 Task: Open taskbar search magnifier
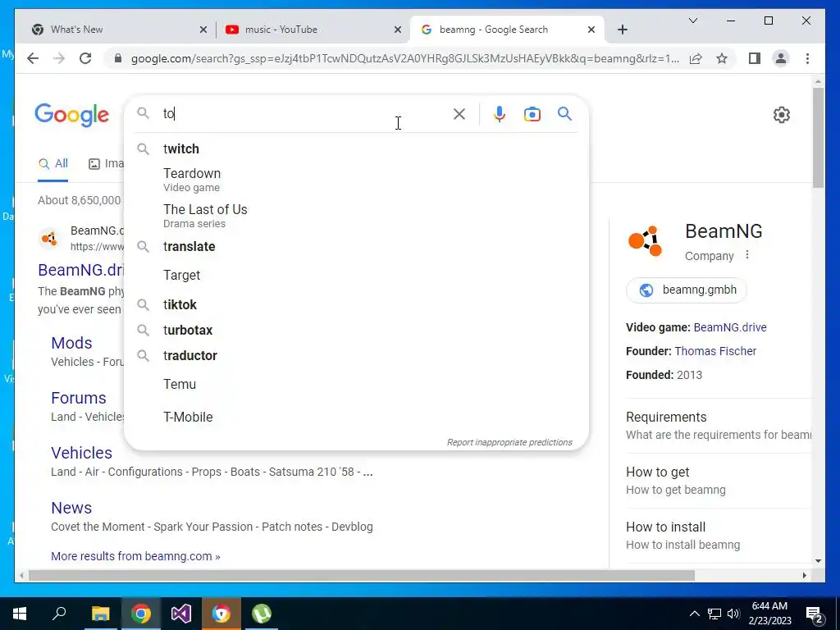[x=59, y=614]
